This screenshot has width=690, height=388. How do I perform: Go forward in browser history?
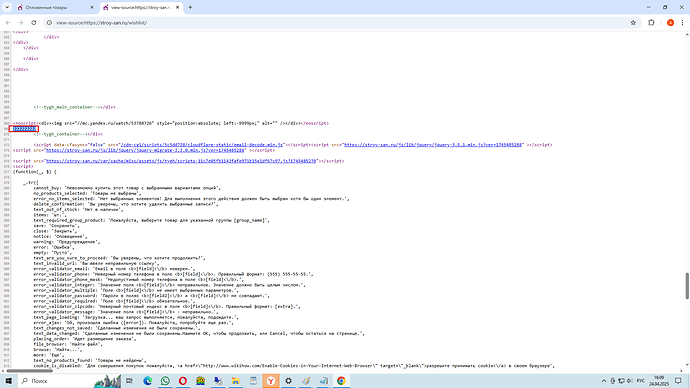(x=20, y=22)
